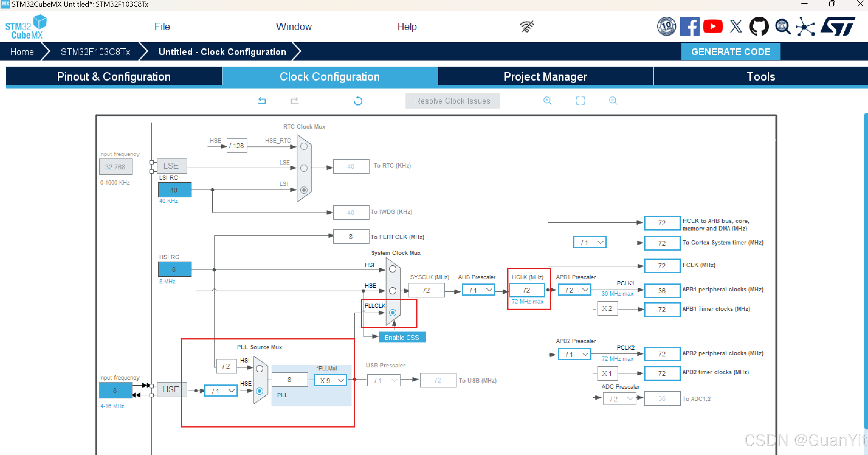
Task: Click the vertical scrollbar on right edge
Action: (866, 270)
